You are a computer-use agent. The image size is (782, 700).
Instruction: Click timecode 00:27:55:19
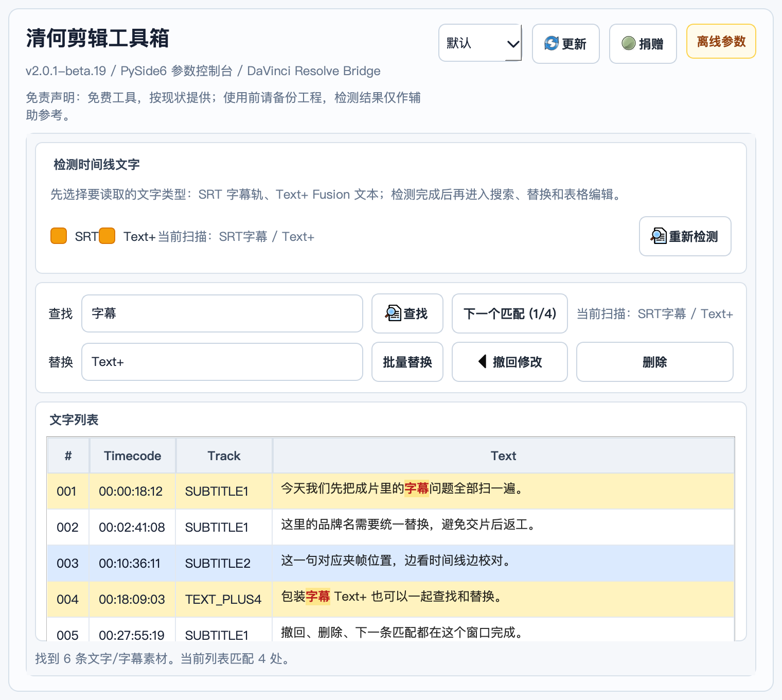pyautogui.click(x=132, y=635)
